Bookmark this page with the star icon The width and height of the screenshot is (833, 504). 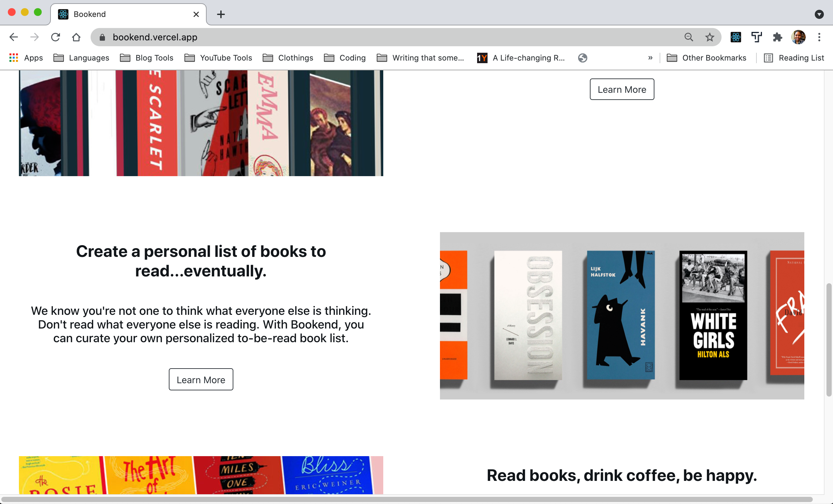point(709,37)
